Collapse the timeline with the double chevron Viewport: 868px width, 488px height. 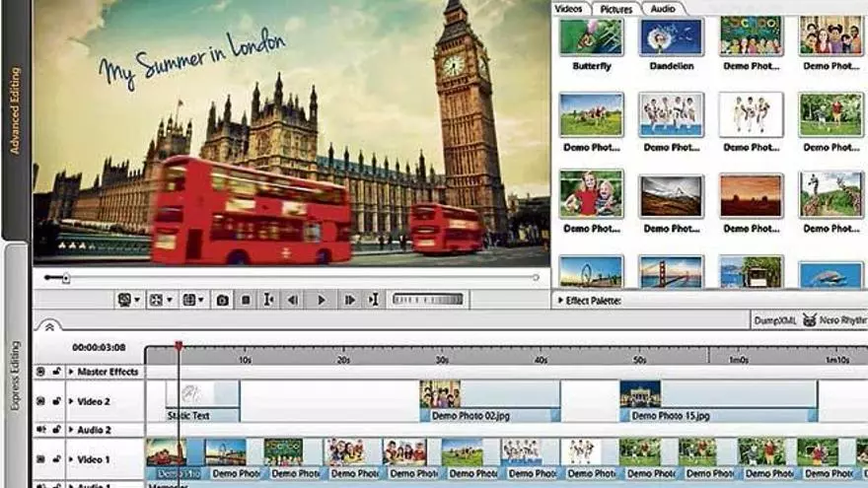click(x=48, y=326)
